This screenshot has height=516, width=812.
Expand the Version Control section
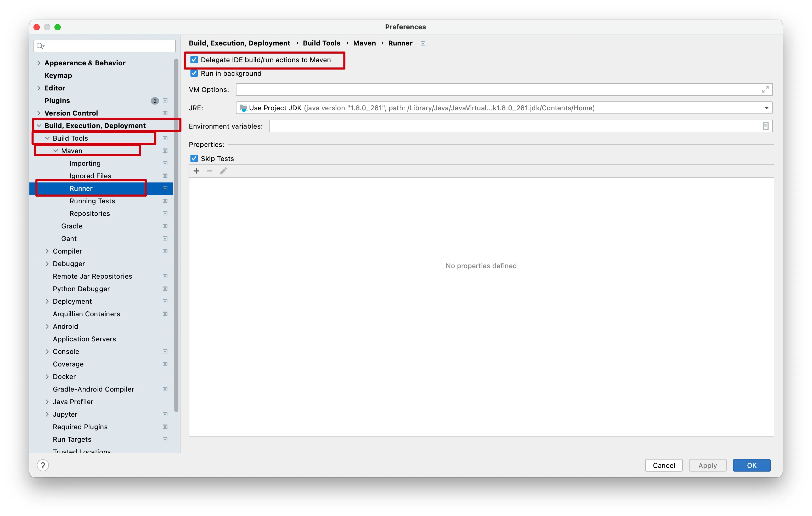pos(39,113)
